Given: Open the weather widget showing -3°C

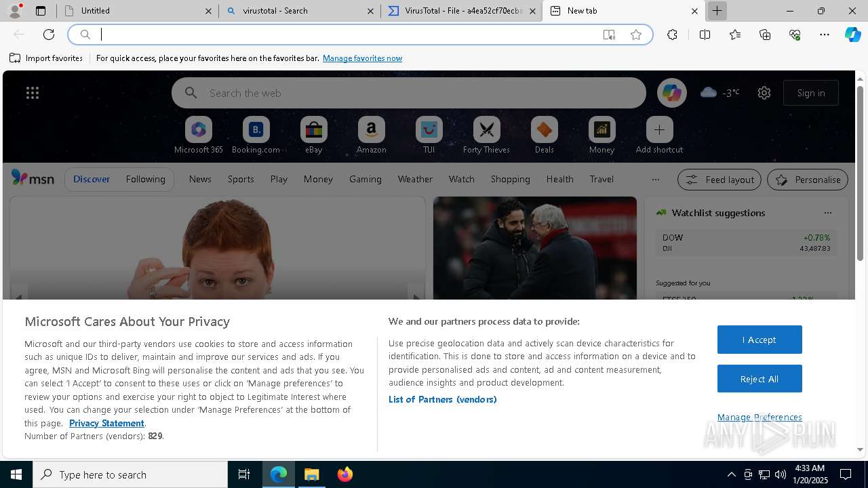Looking at the screenshot, I should 720,93.
